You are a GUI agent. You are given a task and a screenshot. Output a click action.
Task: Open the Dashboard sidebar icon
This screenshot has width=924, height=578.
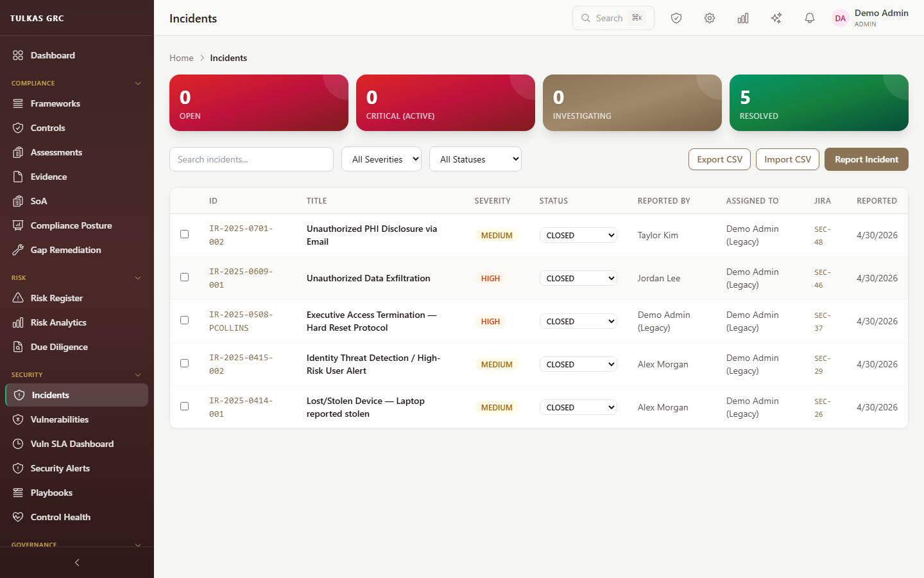coord(18,55)
